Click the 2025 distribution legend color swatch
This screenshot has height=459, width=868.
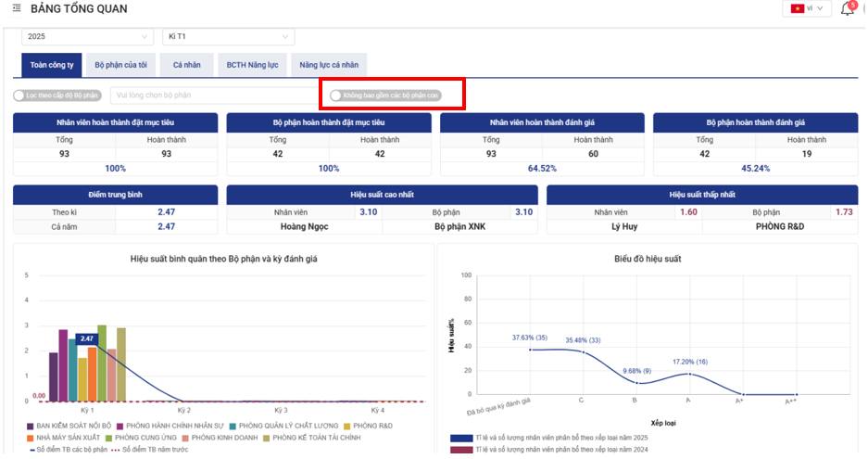461,438
